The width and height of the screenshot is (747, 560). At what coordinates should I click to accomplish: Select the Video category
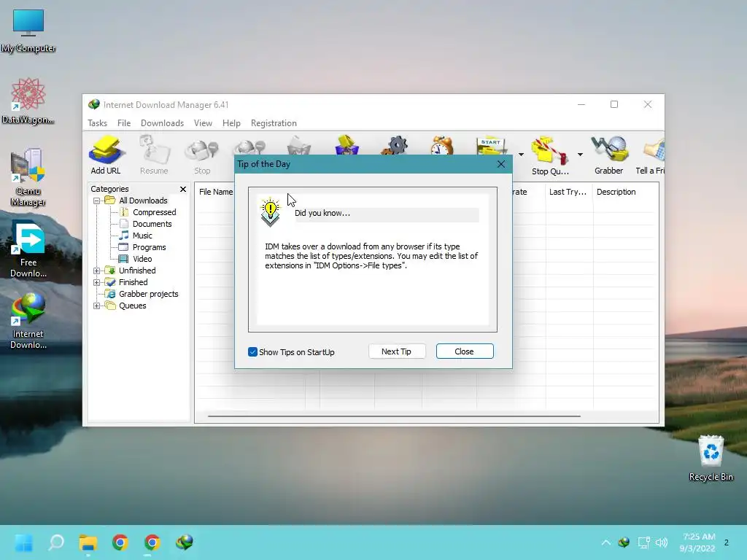[142, 259]
